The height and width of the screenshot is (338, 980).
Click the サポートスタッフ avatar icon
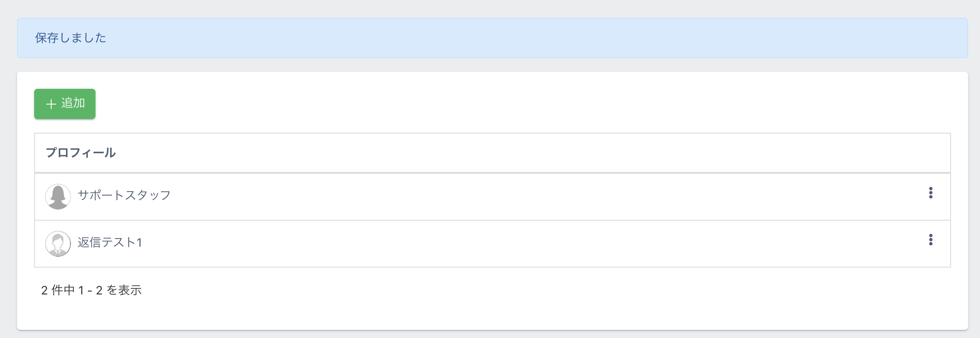(x=58, y=197)
